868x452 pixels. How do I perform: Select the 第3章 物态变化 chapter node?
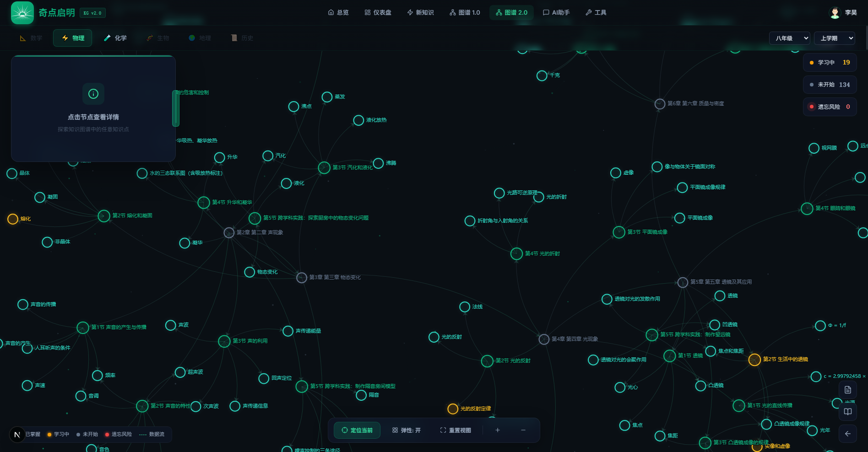(302, 277)
